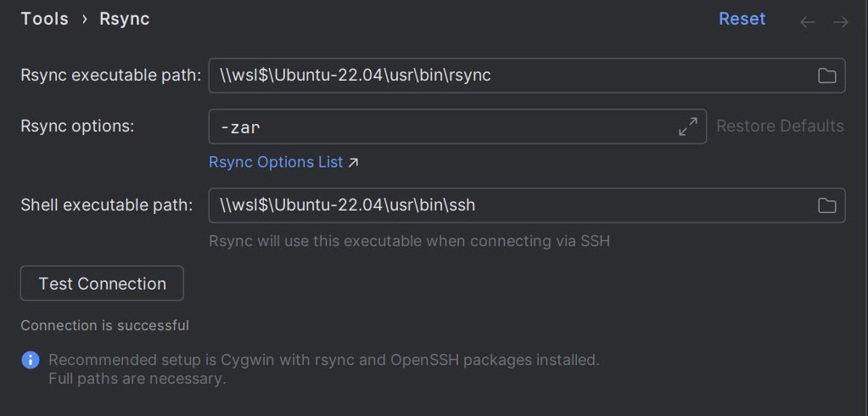Go forward with the right arrow
Screen dimensions: 868x416
pos(841,22)
